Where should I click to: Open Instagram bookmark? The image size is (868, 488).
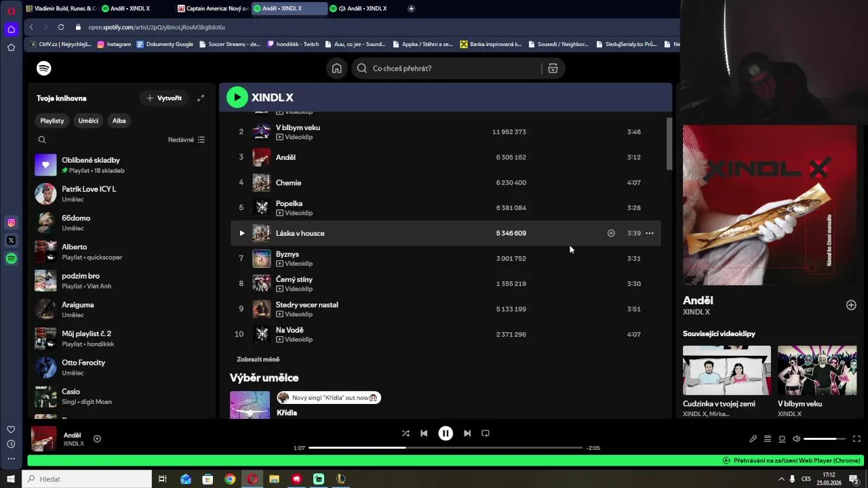114,44
